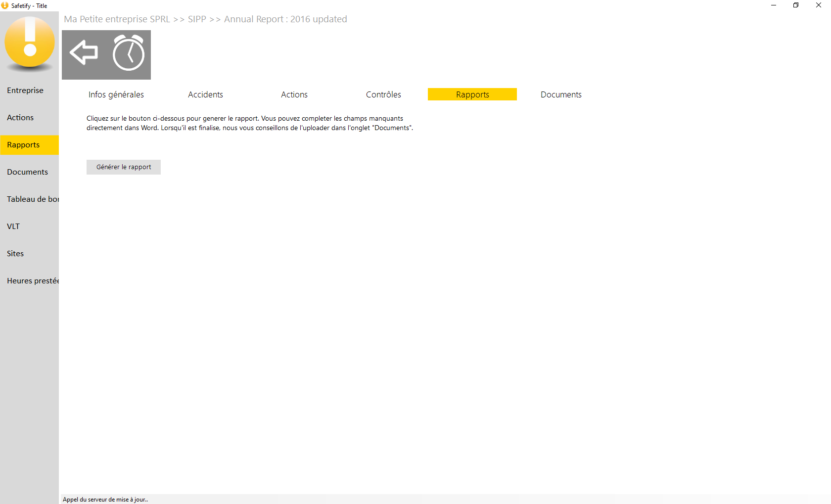
Task: Click the back arrow icon
Action: [84, 52]
